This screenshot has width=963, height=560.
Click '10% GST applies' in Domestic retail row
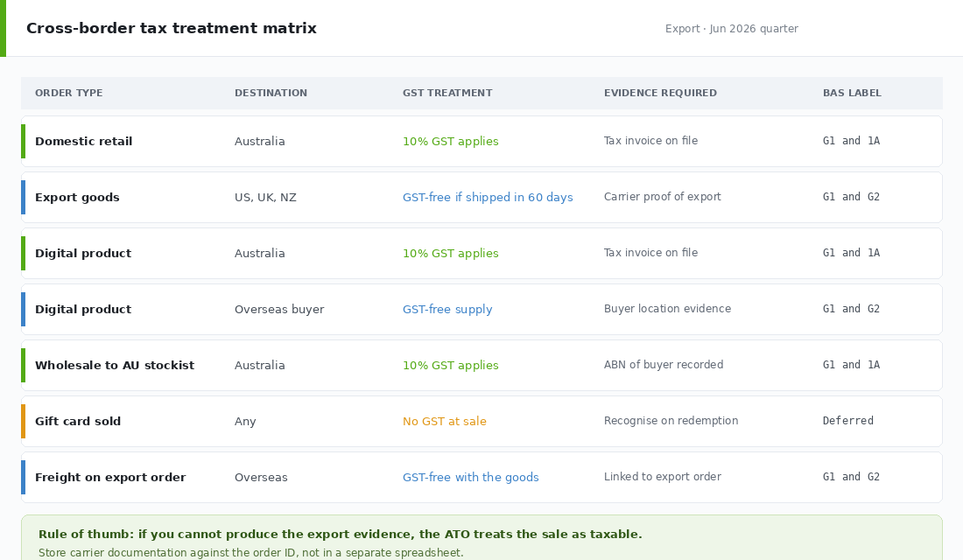coord(450,141)
